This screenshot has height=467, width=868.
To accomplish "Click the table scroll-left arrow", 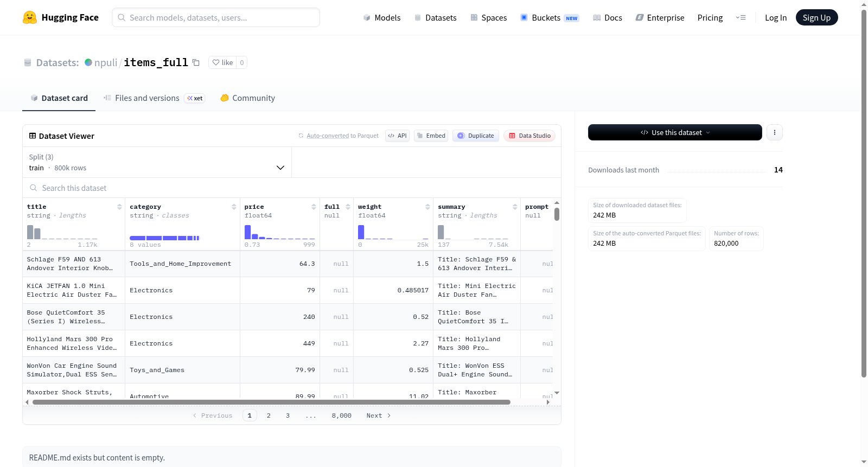I will pos(27,402).
